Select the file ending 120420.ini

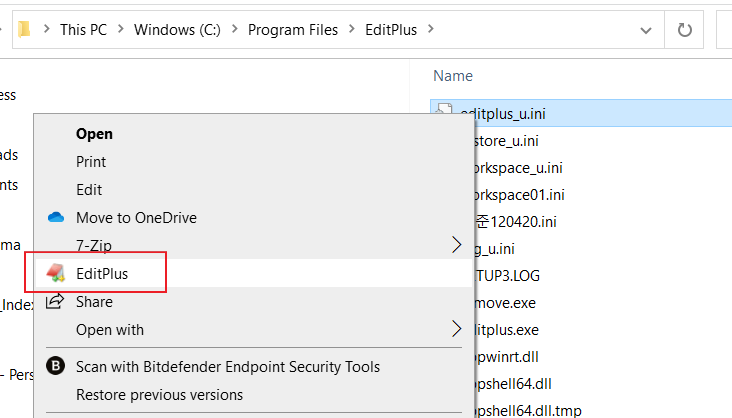[515, 221]
